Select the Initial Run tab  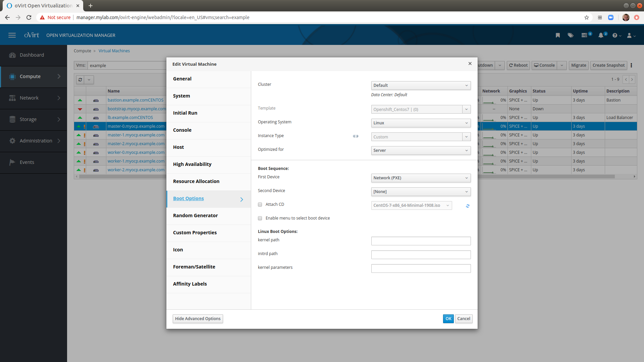click(209, 113)
